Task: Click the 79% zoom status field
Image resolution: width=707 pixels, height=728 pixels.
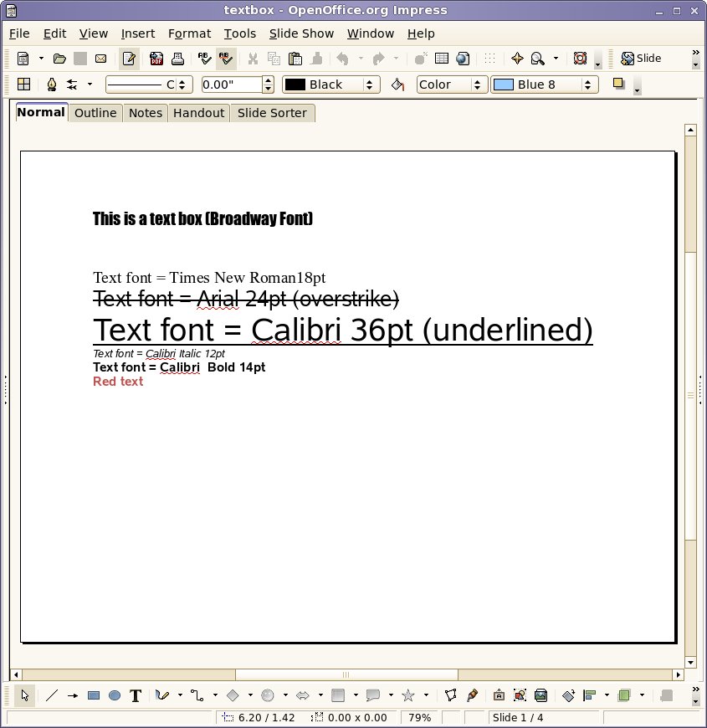Action: [x=420, y=717]
